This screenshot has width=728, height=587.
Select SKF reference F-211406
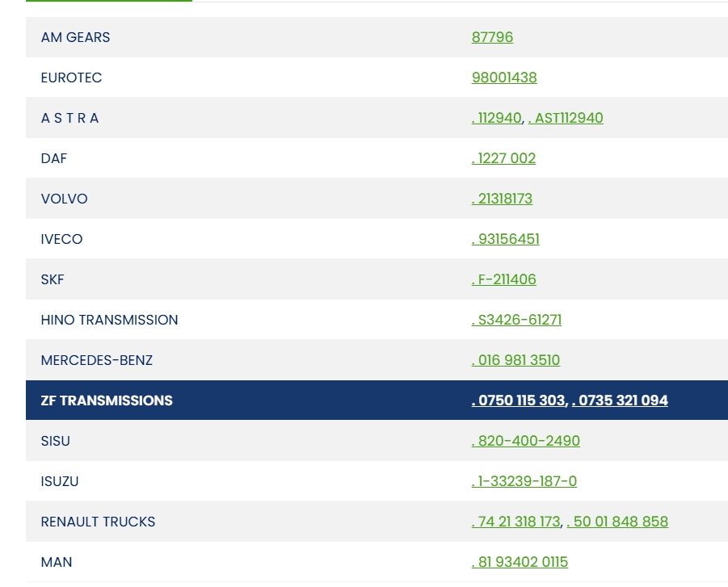504,279
